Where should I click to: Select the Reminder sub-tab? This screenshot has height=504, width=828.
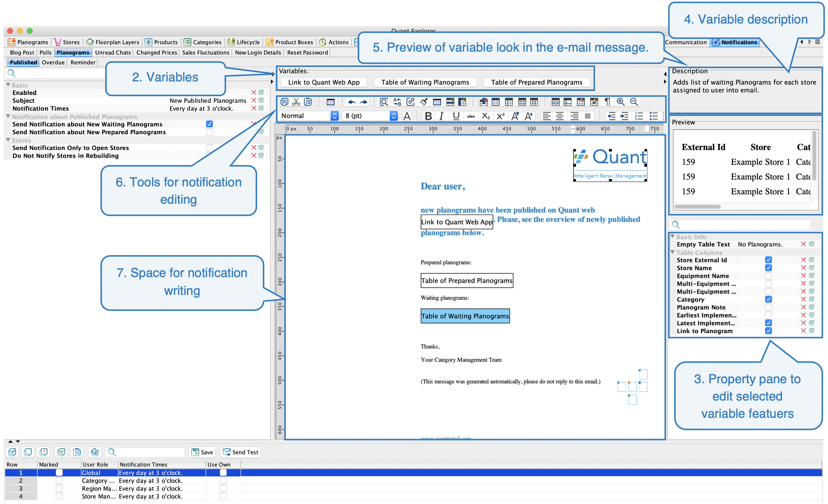click(83, 62)
